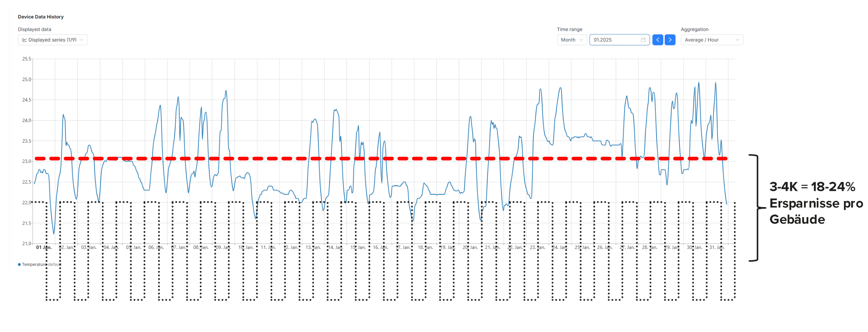The width and height of the screenshot is (868, 332).
Task: Select the 06. Jan. x-axis label
Action: tap(156, 247)
